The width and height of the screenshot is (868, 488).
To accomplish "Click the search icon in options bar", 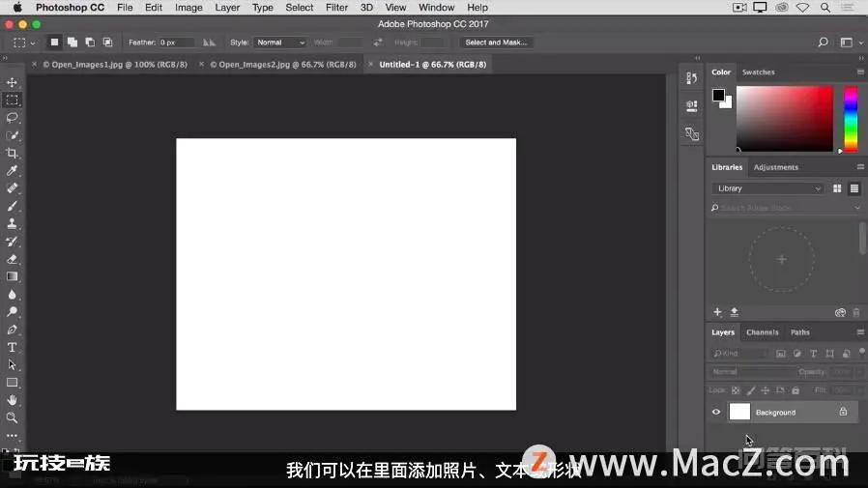I will (x=823, y=43).
